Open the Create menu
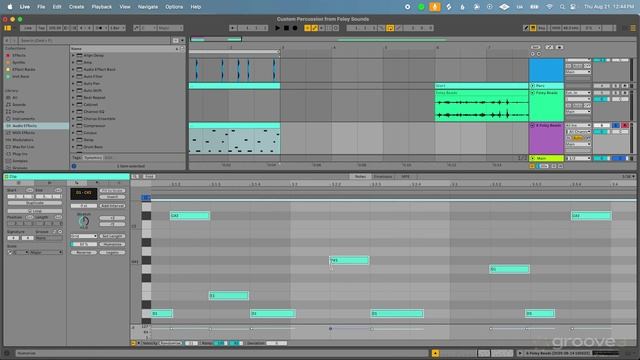Viewport: 640px width, 360px height. point(76,7)
